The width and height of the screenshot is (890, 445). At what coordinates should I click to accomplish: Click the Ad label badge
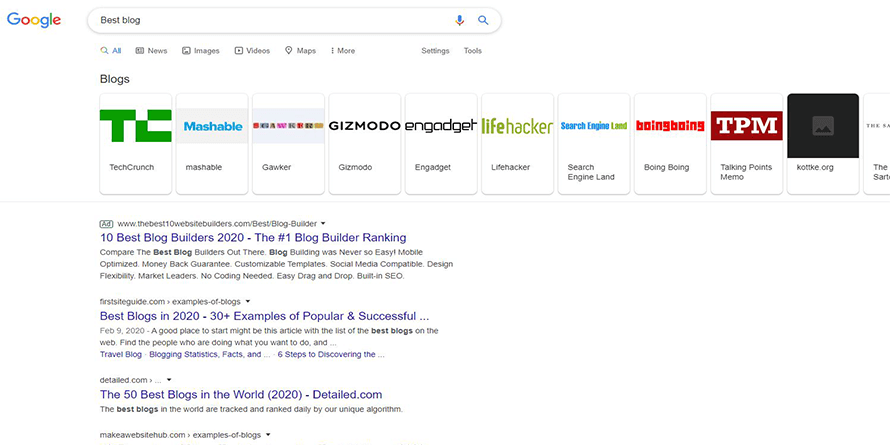106,224
